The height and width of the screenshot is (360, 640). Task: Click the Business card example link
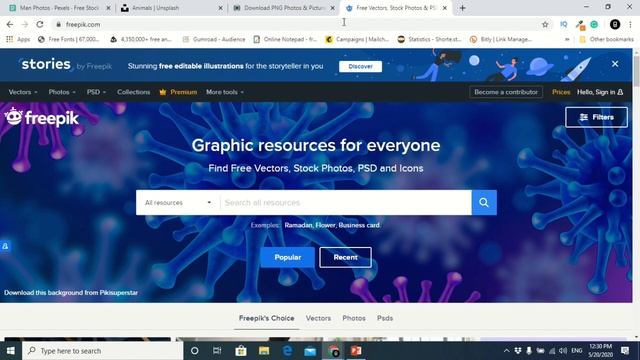pyautogui.click(x=359, y=225)
